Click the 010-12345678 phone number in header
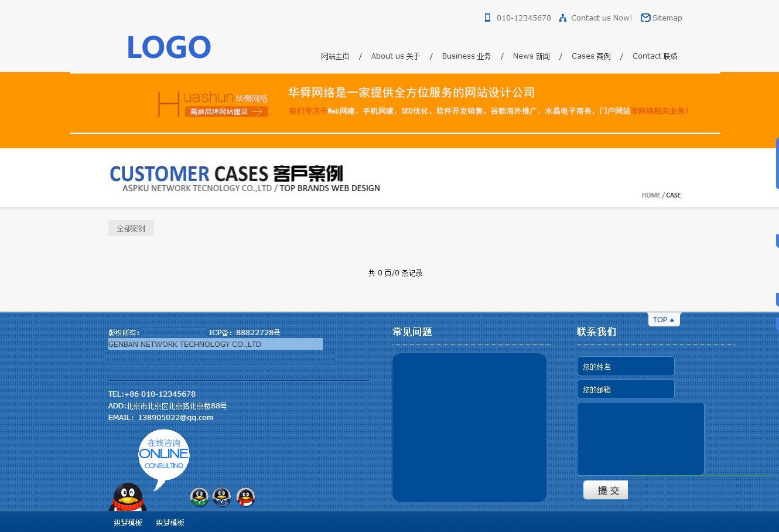 (x=524, y=18)
